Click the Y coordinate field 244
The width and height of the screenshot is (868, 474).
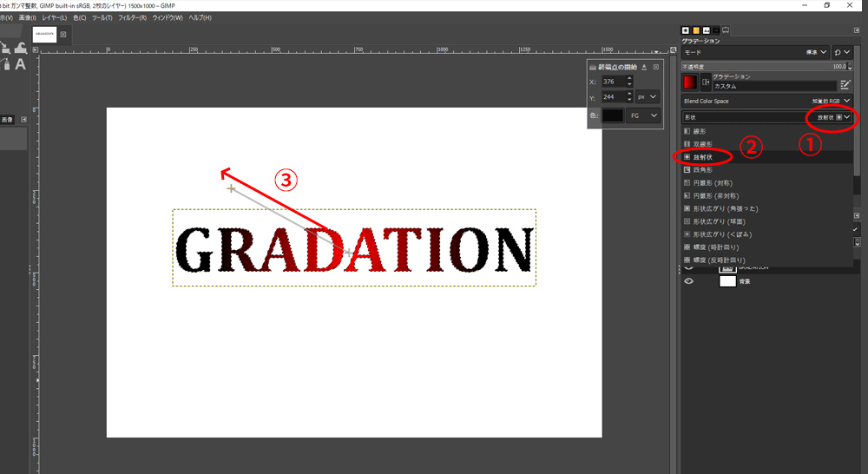point(614,97)
